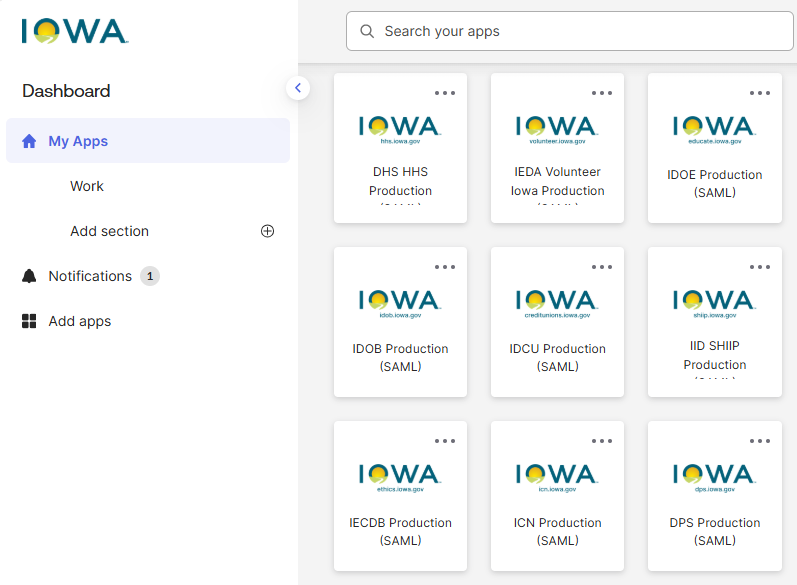The width and height of the screenshot is (797, 585).
Task: Click the Add apps grid icon
Action: (x=29, y=321)
